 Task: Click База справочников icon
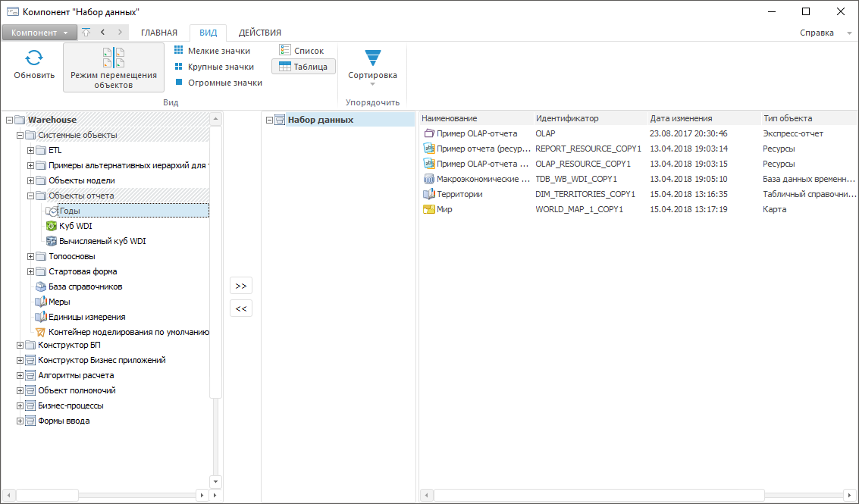[x=41, y=286]
